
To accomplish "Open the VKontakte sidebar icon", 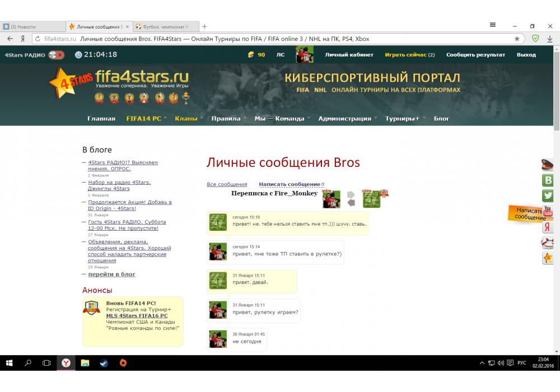I will 548,180.
